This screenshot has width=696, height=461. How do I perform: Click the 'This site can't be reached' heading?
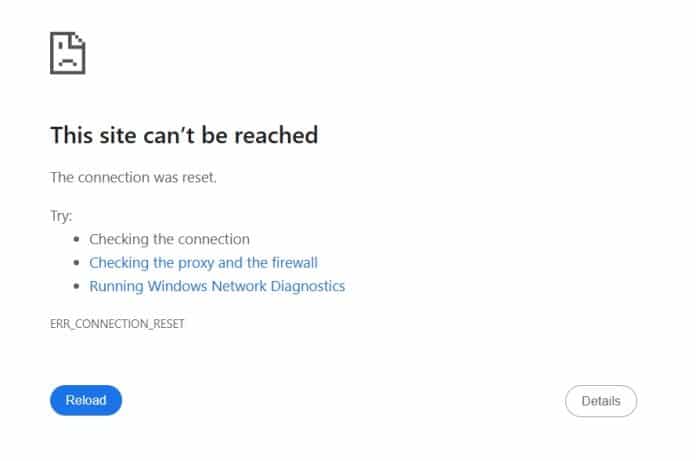pos(184,135)
